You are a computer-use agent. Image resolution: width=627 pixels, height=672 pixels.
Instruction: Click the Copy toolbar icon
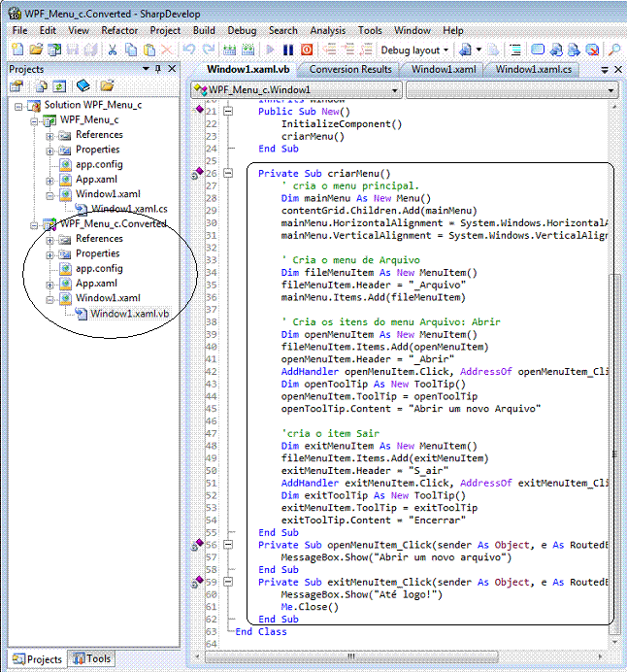[x=131, y=50]
